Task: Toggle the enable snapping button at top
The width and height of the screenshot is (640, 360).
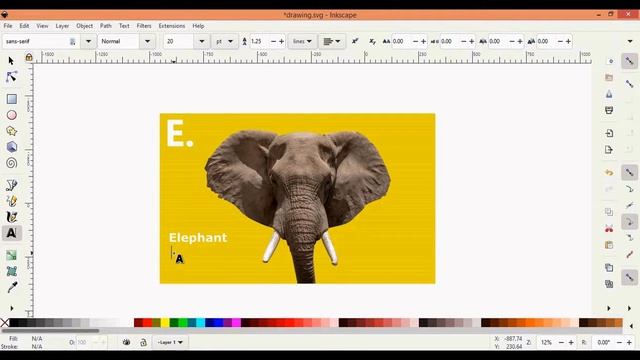Action: (630, 61)
